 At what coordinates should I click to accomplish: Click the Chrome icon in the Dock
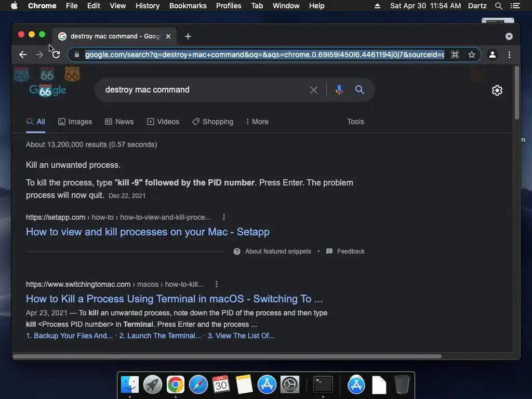(176, 385)
